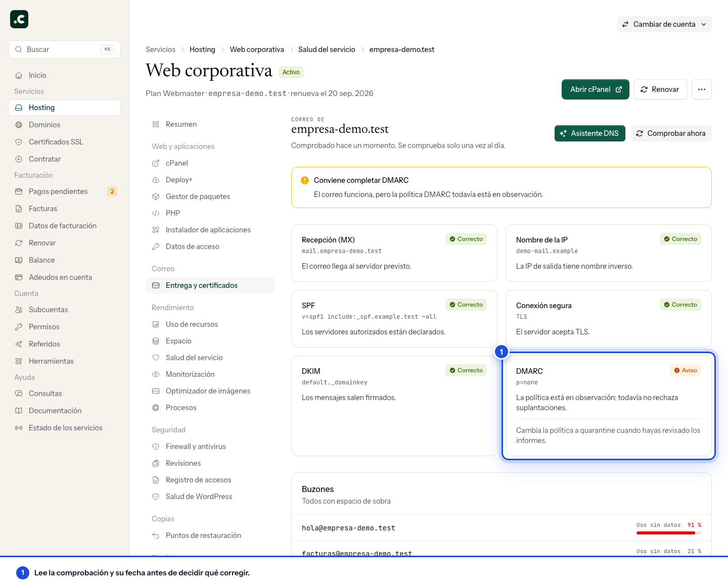
Task: Click the Abrir cPanel button
Action: click(596, 89)
